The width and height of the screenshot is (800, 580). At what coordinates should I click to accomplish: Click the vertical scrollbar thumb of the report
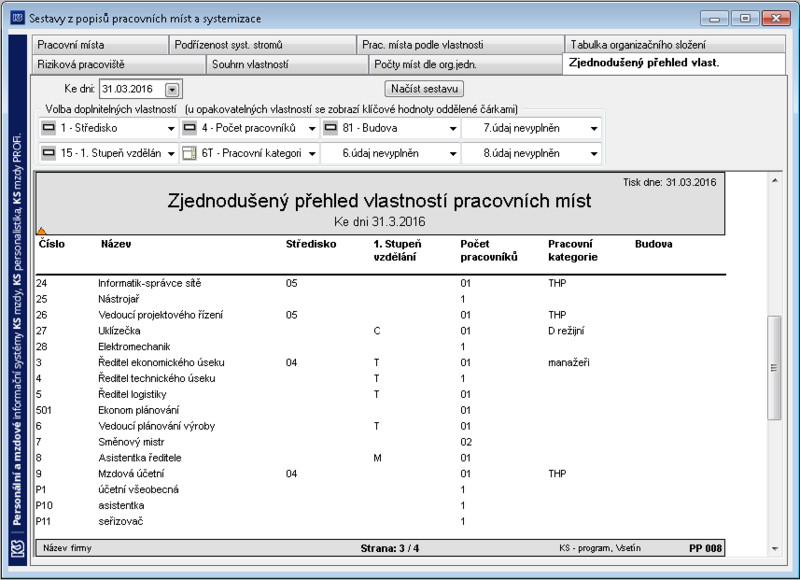click(774, 368)
